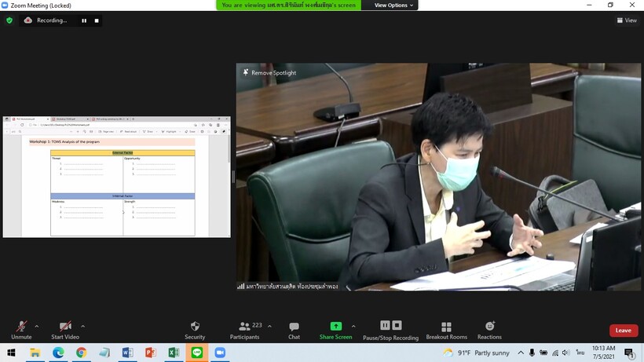Open Google Chrome from taskbar
Screen dimensions: 644x362
coord(82,353)
